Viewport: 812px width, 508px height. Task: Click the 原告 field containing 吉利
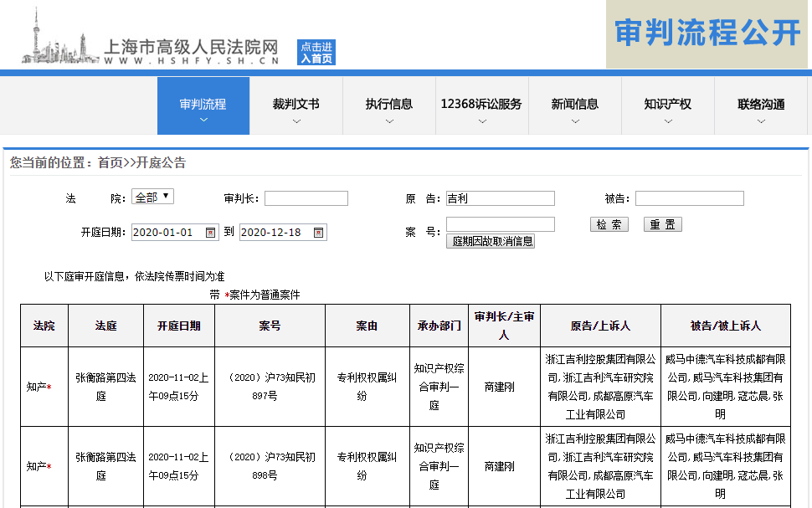[500, 198]
